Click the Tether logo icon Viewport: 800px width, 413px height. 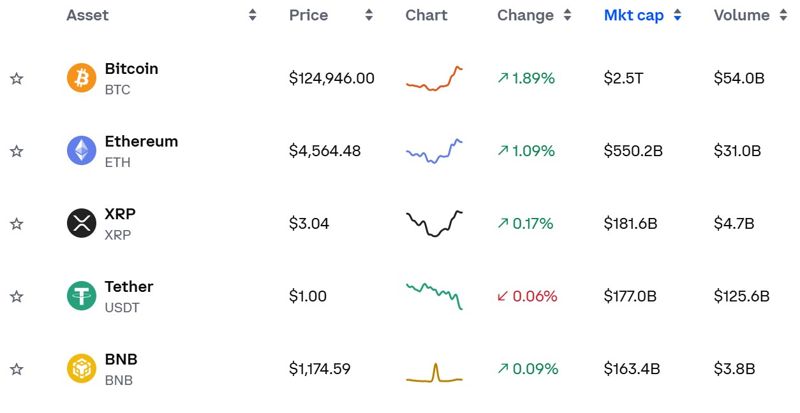(x=81, y=296)
